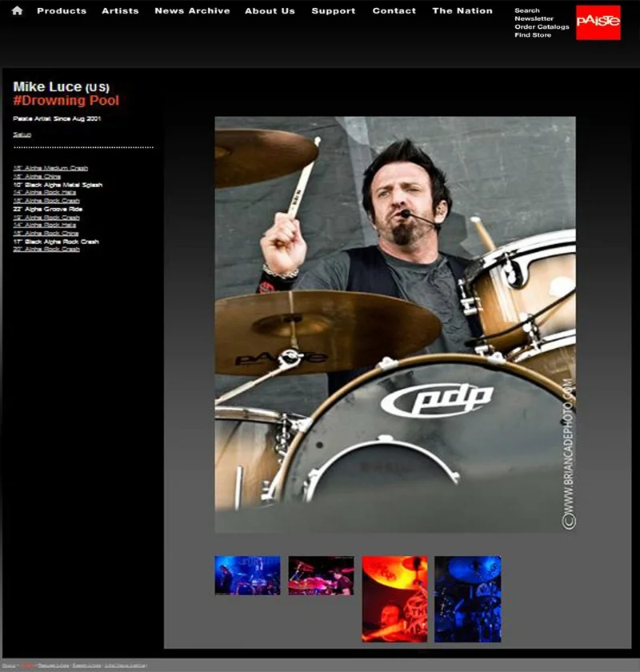Open The Nation menu
The image size is (640, 672).
click(462, 10)
